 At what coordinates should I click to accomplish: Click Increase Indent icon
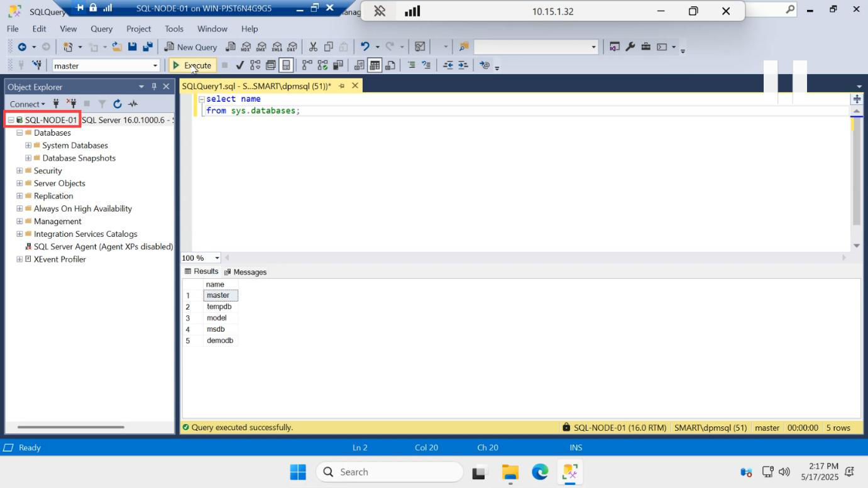463,65
